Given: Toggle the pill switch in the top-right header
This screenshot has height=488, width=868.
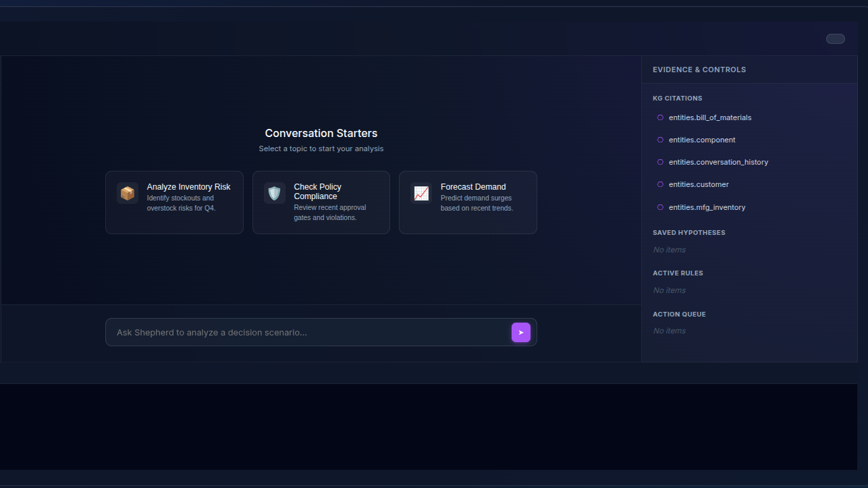Looking at the screenshot, I should (x=835, y=38).
